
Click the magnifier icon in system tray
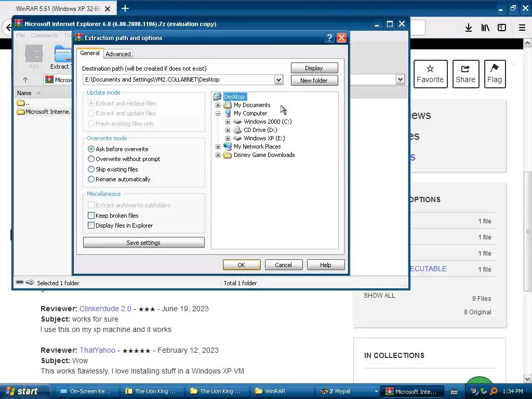[x=494, y=391]
